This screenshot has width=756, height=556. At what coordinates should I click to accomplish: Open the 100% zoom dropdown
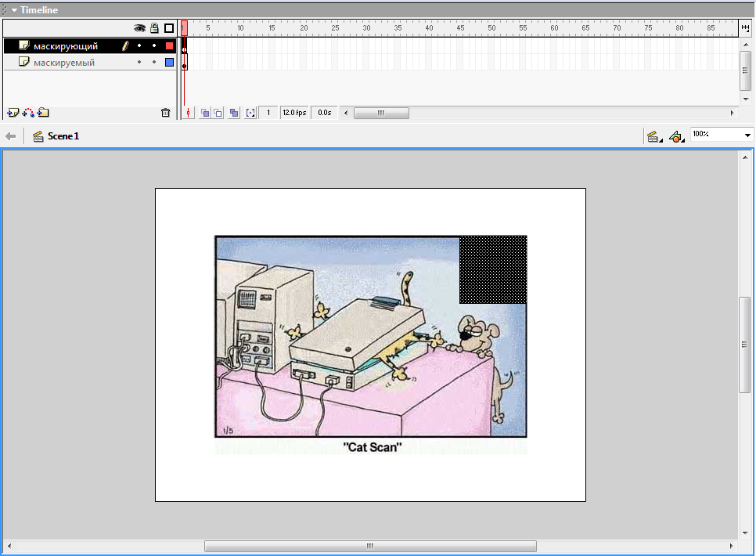(747, 135)
